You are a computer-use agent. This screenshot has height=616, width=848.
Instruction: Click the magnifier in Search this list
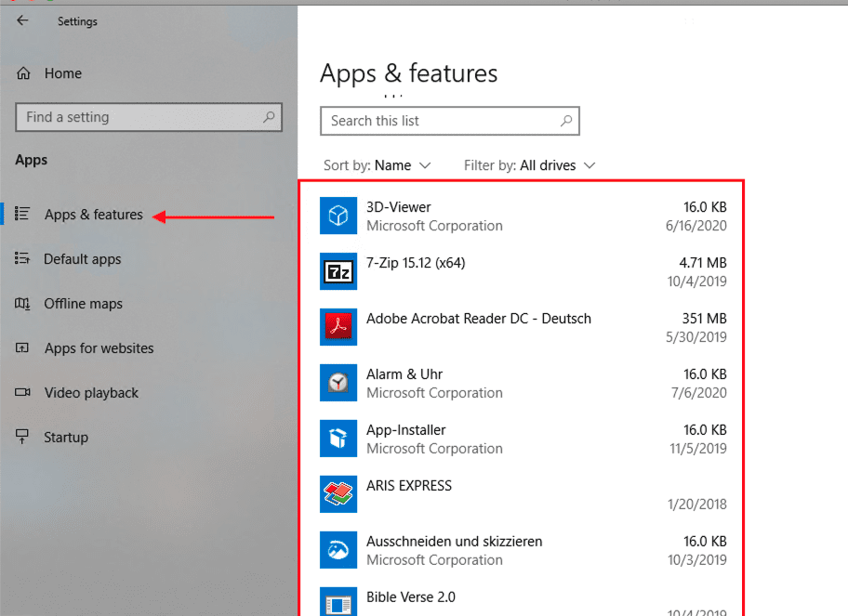(566, 121)
